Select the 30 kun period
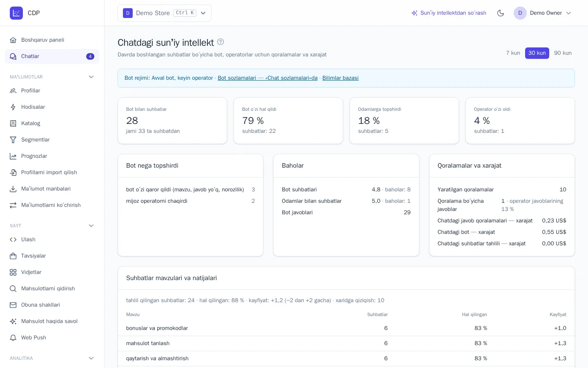588x368 pixels. click(537, 53)
